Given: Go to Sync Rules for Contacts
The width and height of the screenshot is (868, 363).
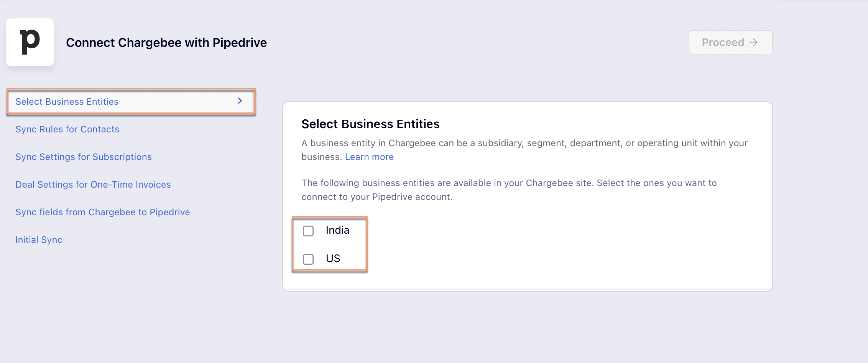Looking at the screenshot, I should (67, 129).
